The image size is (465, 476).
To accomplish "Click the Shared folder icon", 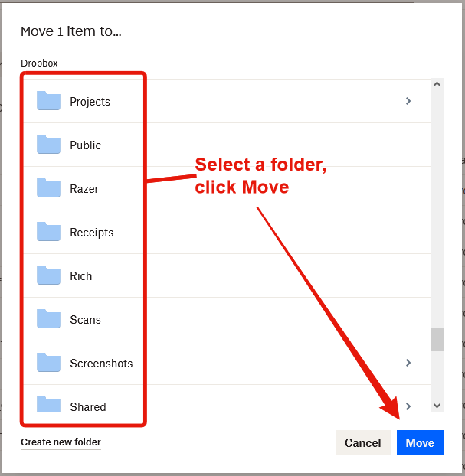I will [x=48, y=406].
